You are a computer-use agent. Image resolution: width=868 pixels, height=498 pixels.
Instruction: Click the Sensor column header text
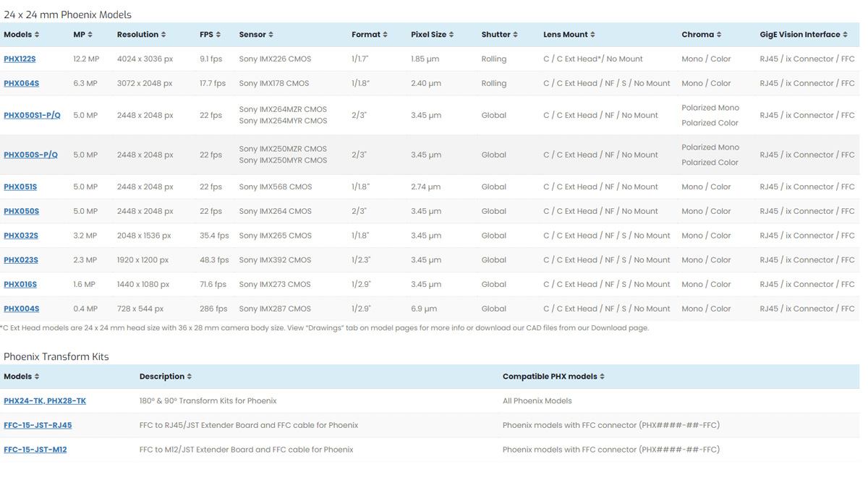tap(252, 35)
